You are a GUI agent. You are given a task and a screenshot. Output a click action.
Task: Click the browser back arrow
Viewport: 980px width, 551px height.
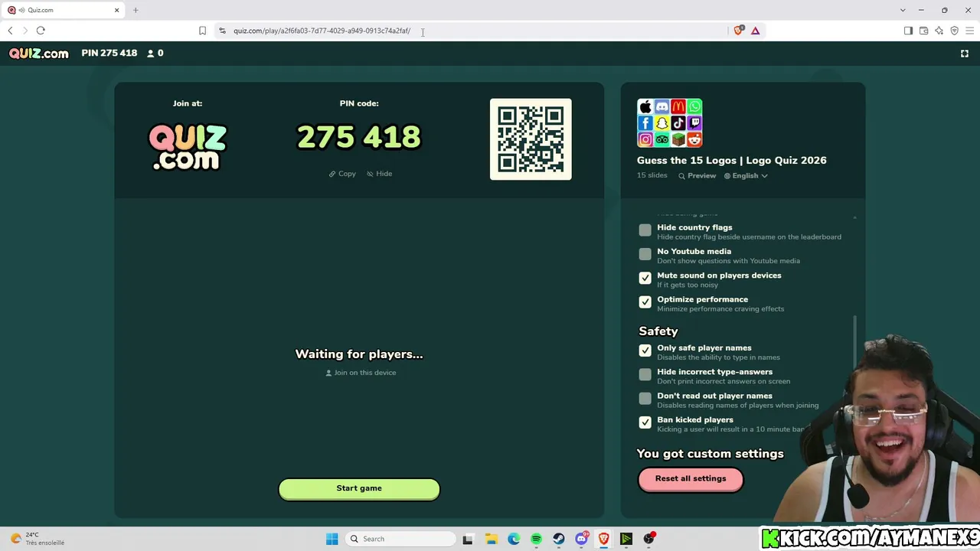(10, 31)
